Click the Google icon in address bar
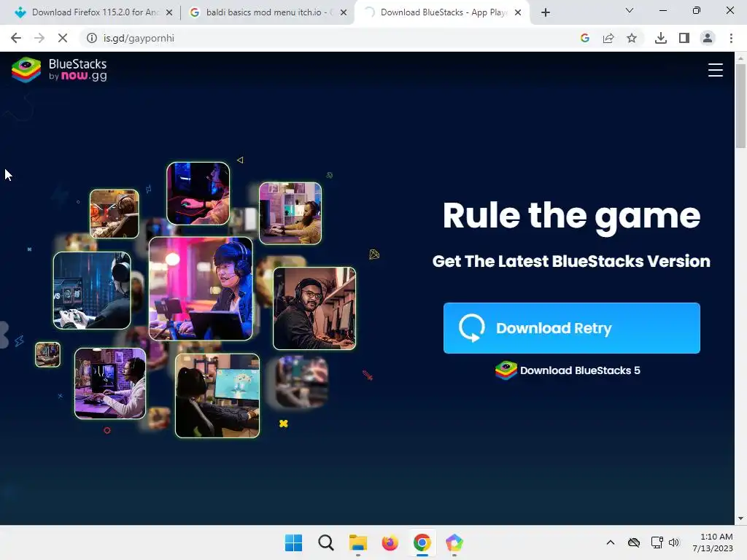This screenshot has width=747, height=560. [585, 38]
